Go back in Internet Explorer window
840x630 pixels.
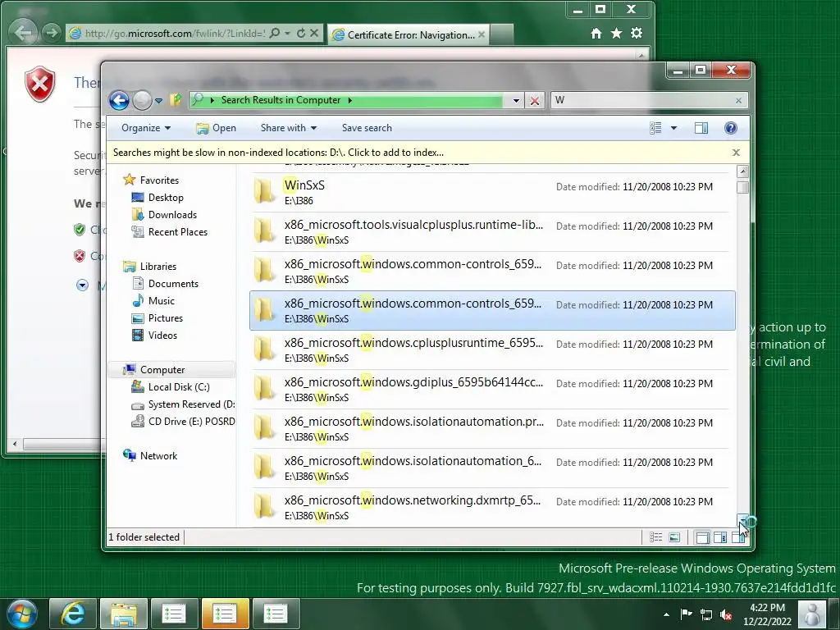pos(23,33)
